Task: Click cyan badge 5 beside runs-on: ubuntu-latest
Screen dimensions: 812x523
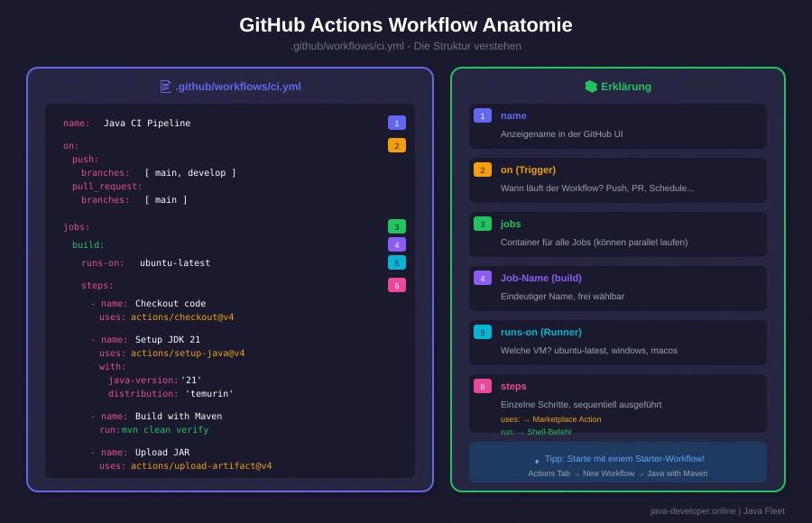Action: [x=396, y=262]
